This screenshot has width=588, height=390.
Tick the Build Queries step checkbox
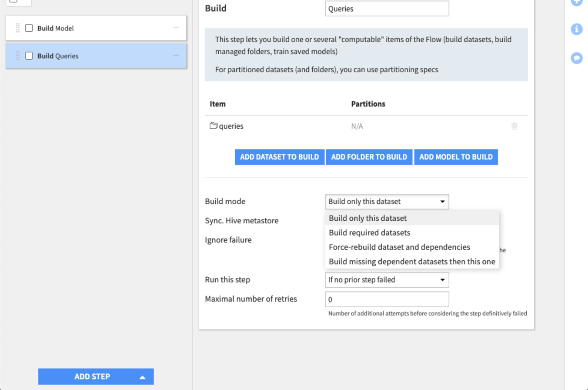click(29, 56)
